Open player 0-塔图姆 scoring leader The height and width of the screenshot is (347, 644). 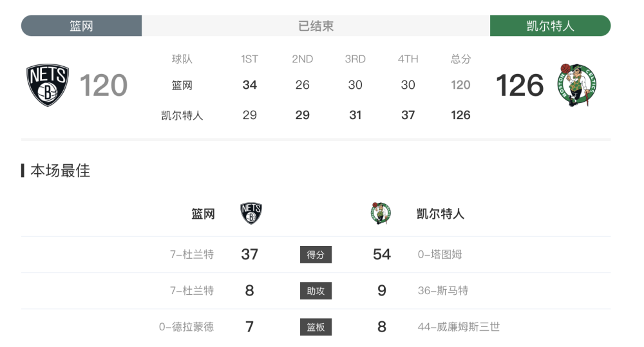click(440, 254)
